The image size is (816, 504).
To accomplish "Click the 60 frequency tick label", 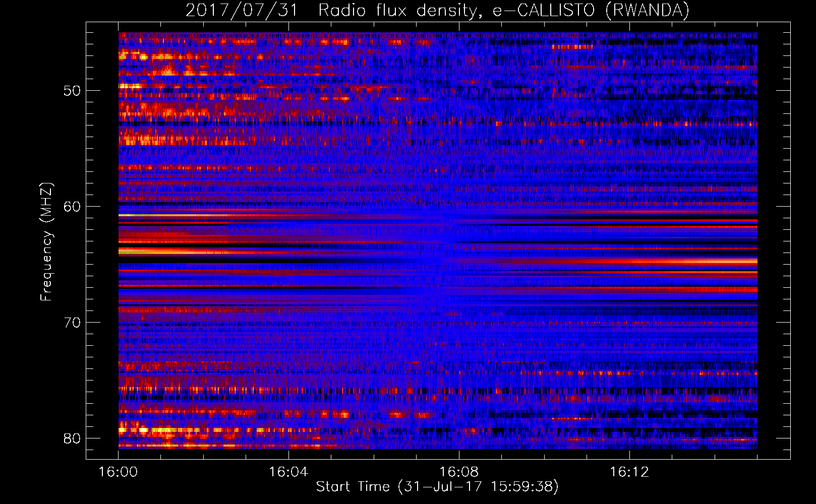I will 72,207.
